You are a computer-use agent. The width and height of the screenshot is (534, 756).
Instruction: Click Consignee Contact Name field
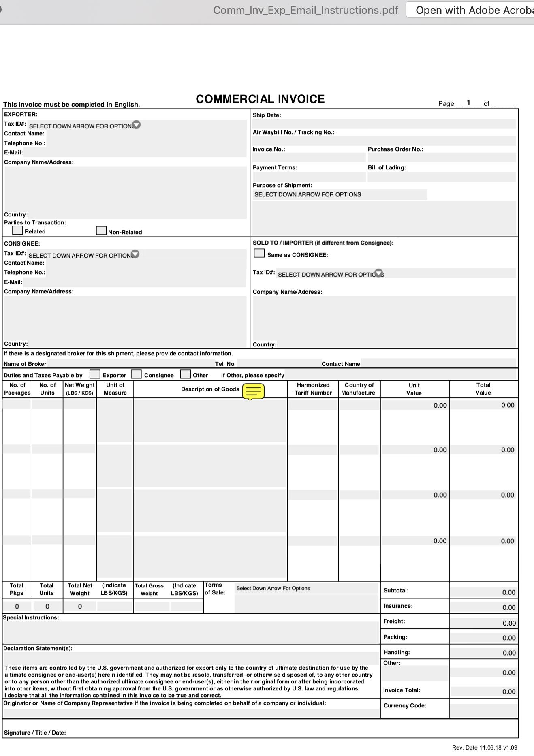pos(146,263)
